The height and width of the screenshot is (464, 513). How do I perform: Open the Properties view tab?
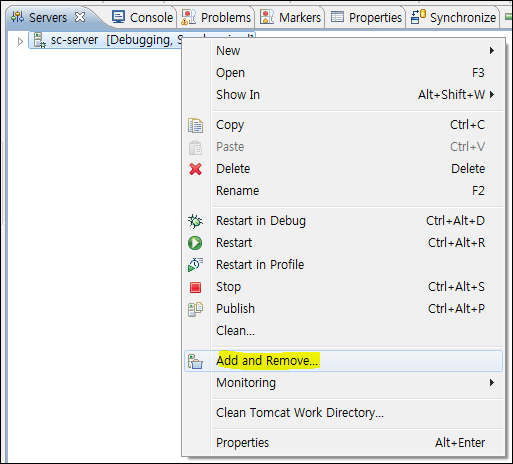[x=366, y=17]
